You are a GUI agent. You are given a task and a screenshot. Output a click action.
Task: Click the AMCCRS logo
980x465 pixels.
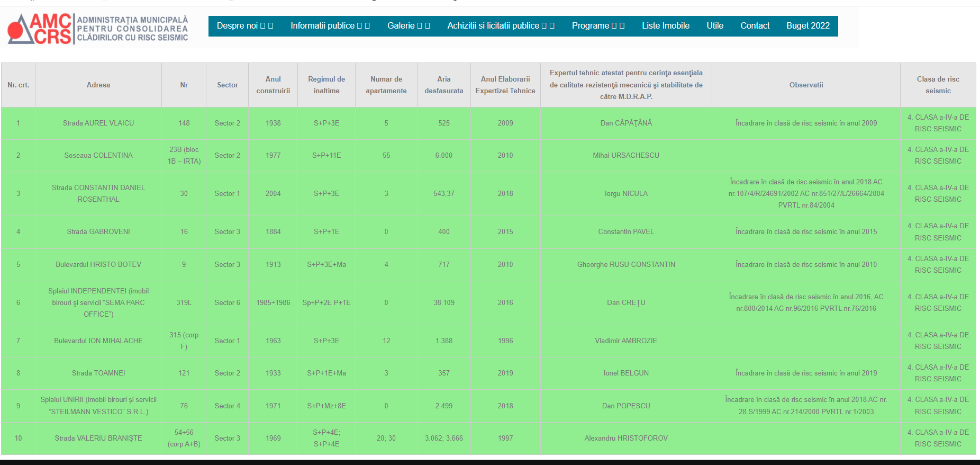pyautogui.click(x=98, y=29)
